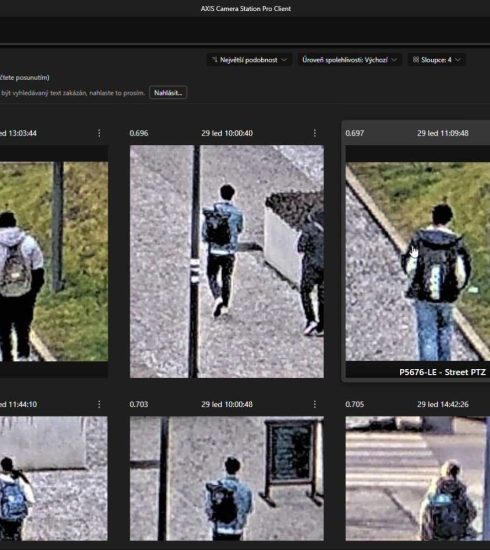The height and width of the screenshot is (550, 490).
Task: Click the AXIS Camera Station Pro Client title
Action: tap(246, 8)
